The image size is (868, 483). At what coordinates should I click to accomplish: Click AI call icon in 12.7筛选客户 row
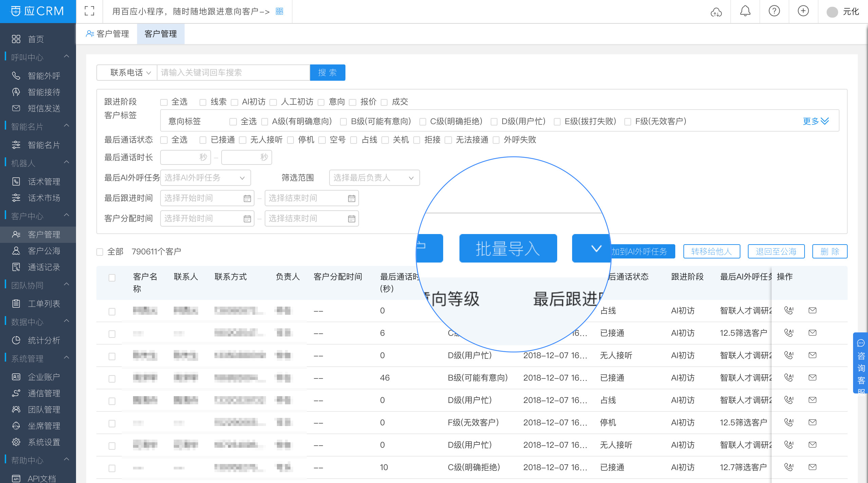[x=789, y=467]
